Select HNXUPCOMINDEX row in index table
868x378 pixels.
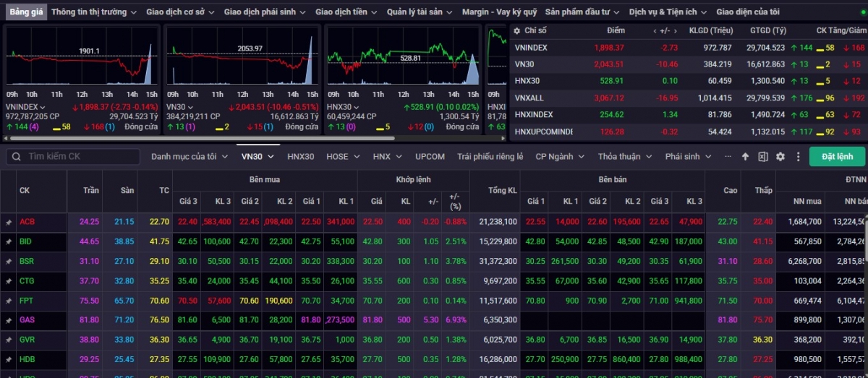pyautogui.click(x=689, y=132)
